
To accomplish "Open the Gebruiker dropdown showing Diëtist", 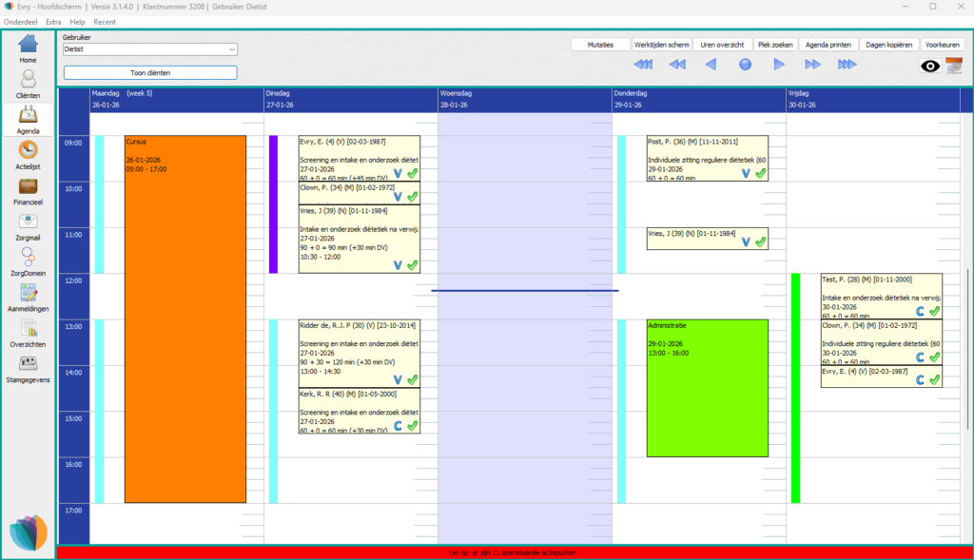I will coord(148,48).
